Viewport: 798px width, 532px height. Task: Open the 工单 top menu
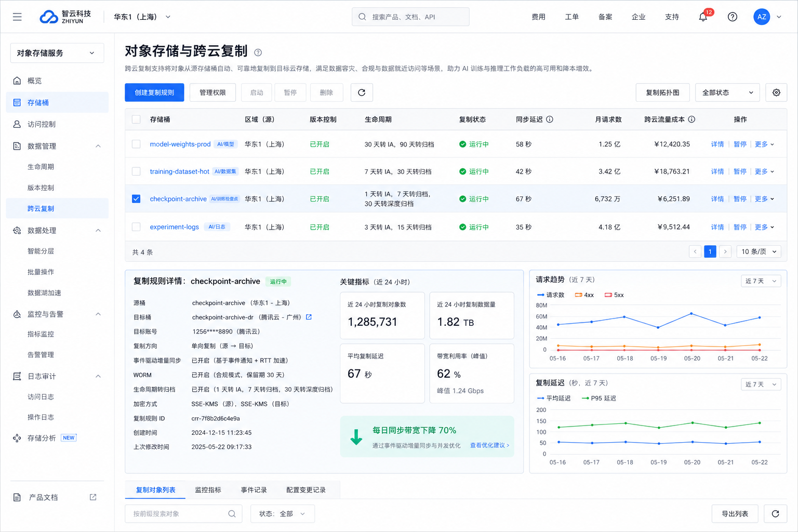[x=571, y=17]
